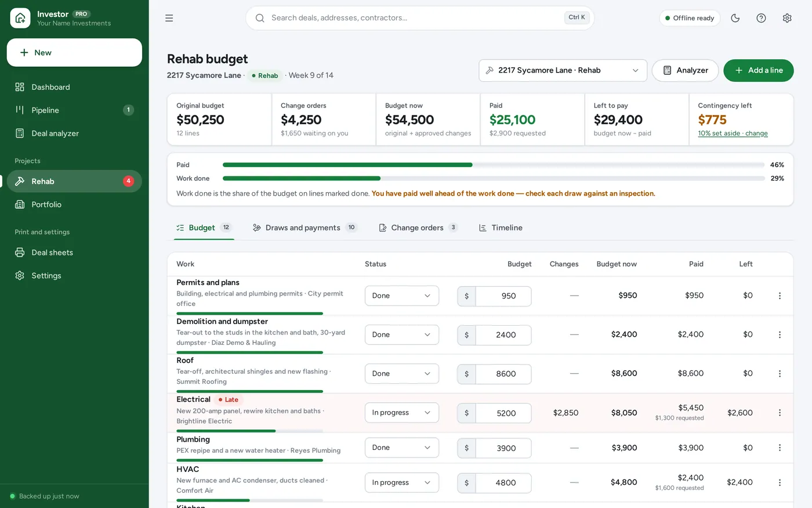
Task: Edit Demolition budget field 2400
Action: [x=503, y=335]
